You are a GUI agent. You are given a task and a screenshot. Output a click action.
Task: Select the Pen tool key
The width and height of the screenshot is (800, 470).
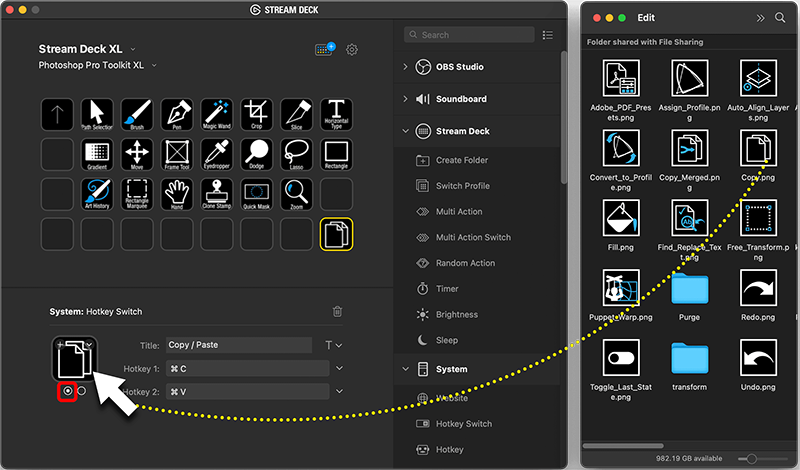177,114
